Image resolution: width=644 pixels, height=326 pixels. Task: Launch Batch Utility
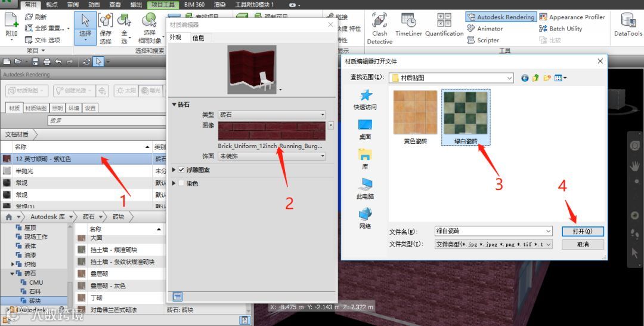[x=561, y=29]
